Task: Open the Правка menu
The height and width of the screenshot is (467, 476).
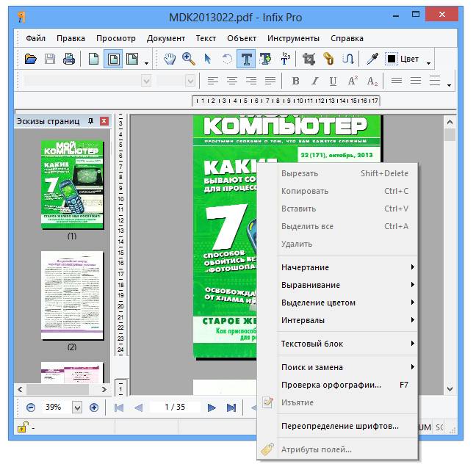Action: tap(71, 38)
